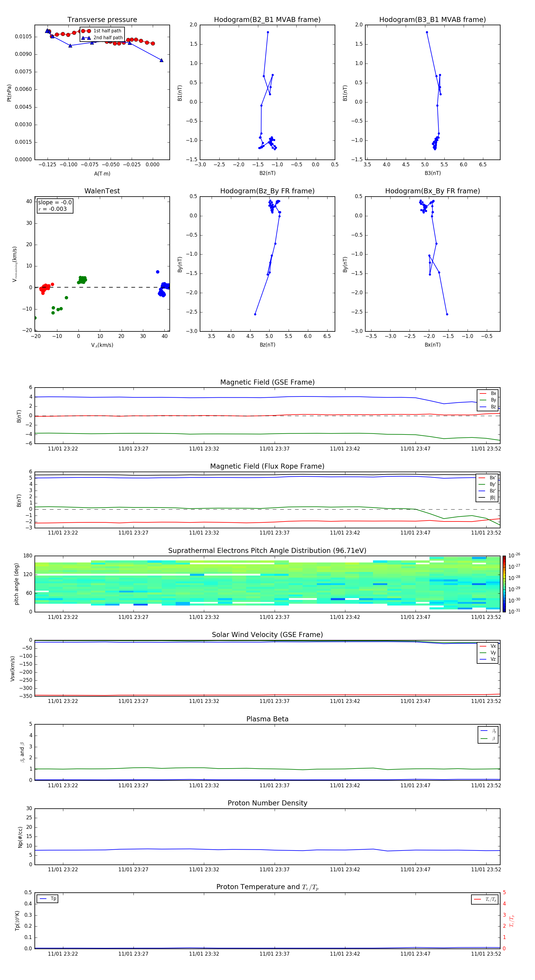Click the 'Plasma Beta' panel title
This screenshot has height=980, width=535.
click(267, 719)
